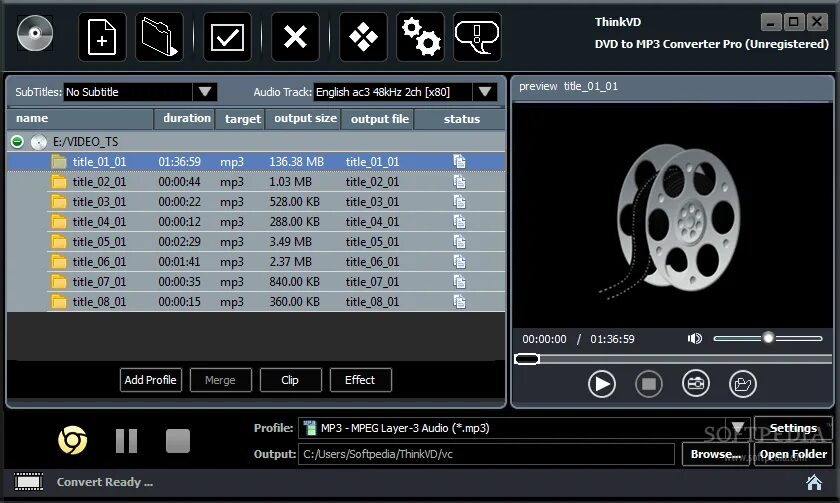
Task: Take a snapshot with camera icon
Action: pos(696,384)
